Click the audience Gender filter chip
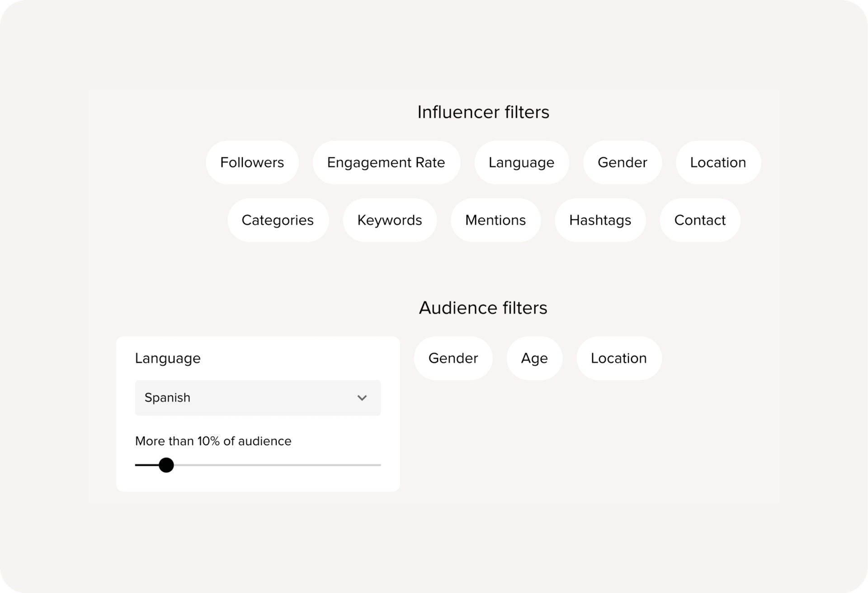Screen dimensions: 868x593 [x=453, y=358]
